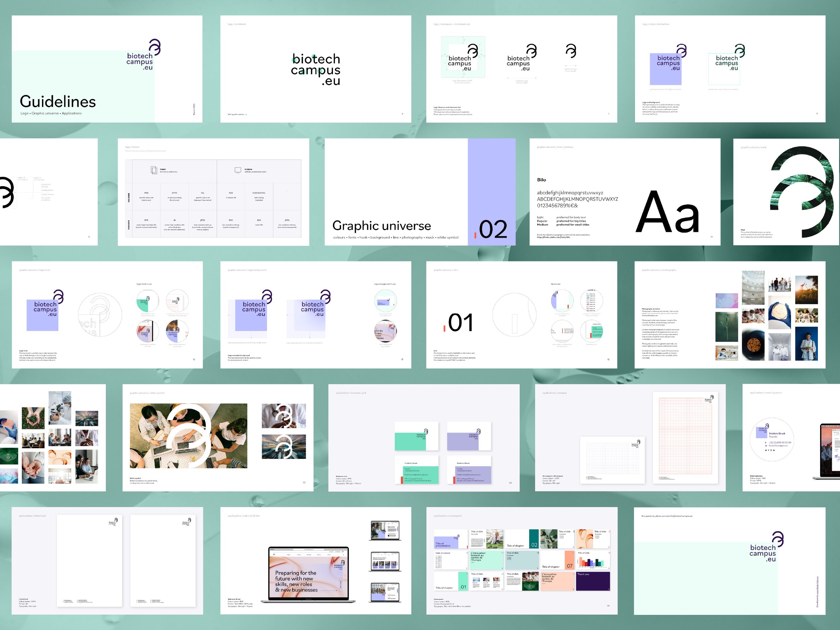
Task: Click the Frédéric Druck email signature circle
Action: [772, 439]
